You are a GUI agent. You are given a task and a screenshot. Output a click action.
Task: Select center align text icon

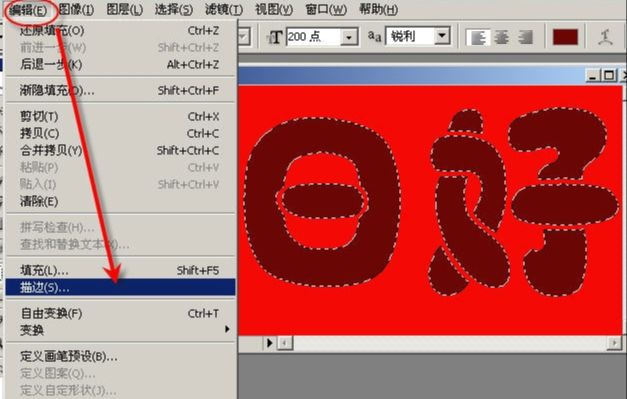501,37
